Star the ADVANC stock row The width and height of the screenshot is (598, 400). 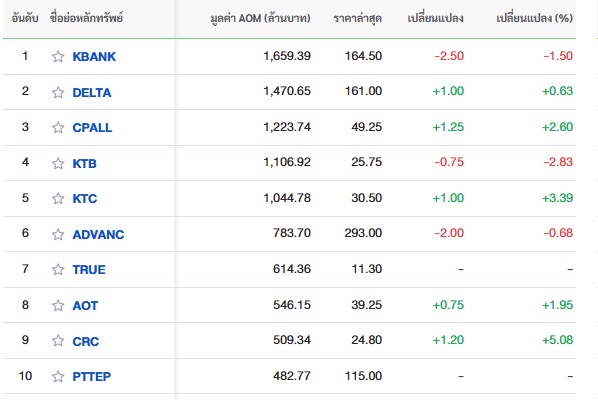pos(58,234)
